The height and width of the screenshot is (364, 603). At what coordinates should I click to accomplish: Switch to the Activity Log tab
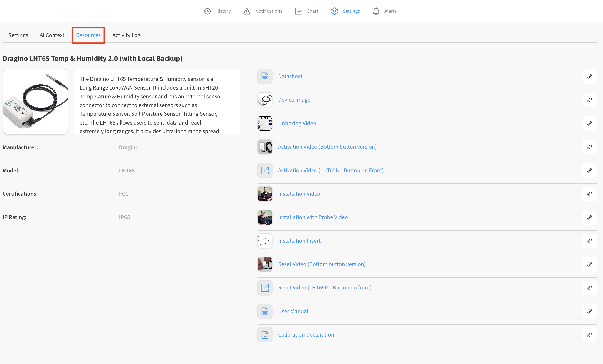click(x=126, y=35)
